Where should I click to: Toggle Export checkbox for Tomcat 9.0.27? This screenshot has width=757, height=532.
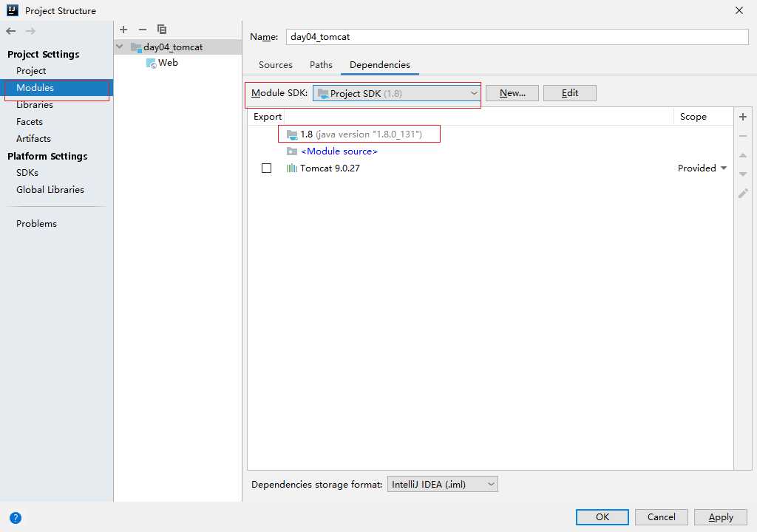[266, 168]
